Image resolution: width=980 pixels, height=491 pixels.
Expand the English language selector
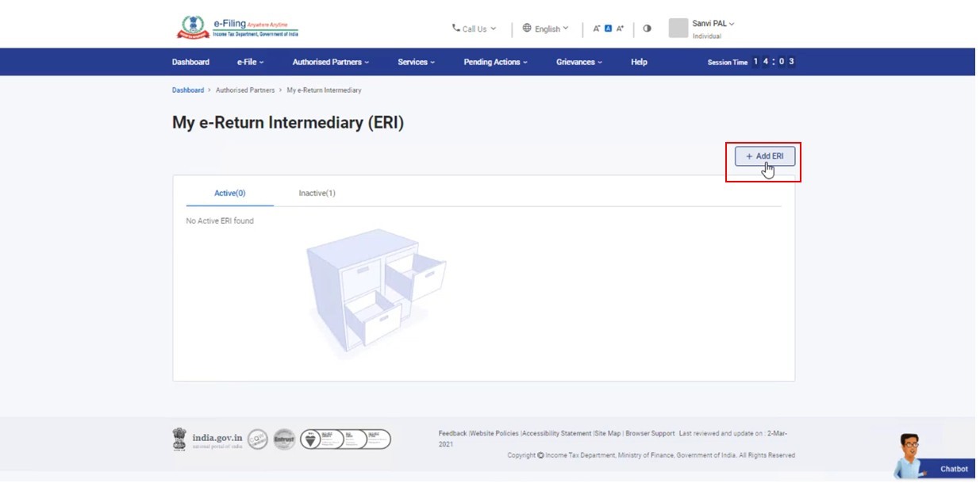point(545,29)
